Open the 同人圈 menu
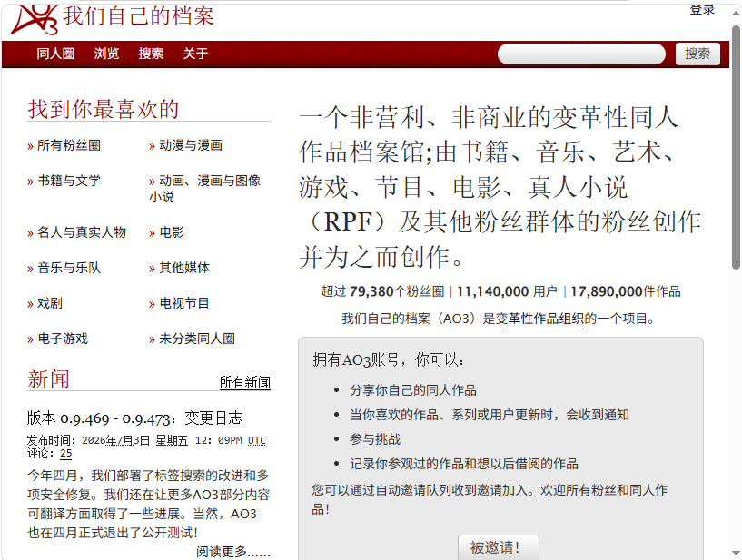742x560 pixels. (55, 54)
